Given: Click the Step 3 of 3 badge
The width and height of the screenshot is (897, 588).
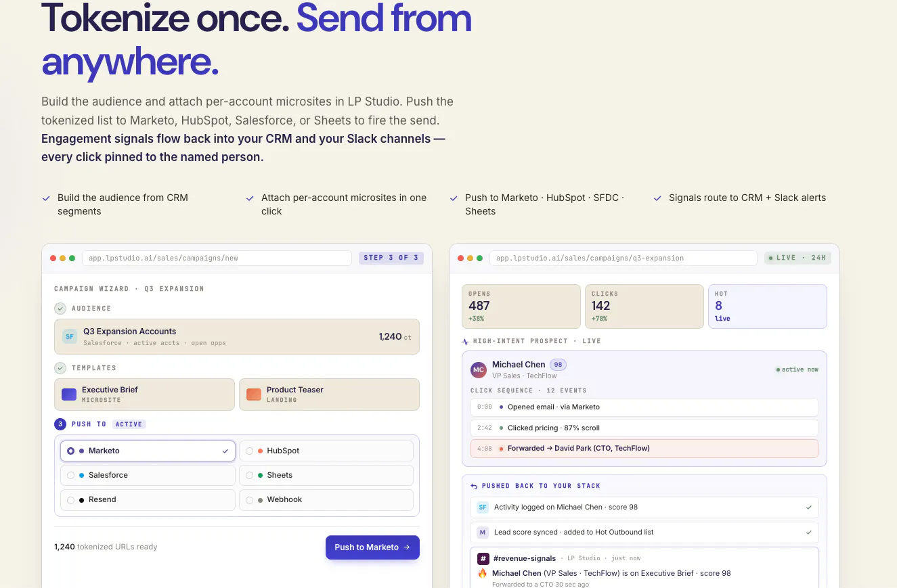Looking at the screenshot, I should coord(391,258).
